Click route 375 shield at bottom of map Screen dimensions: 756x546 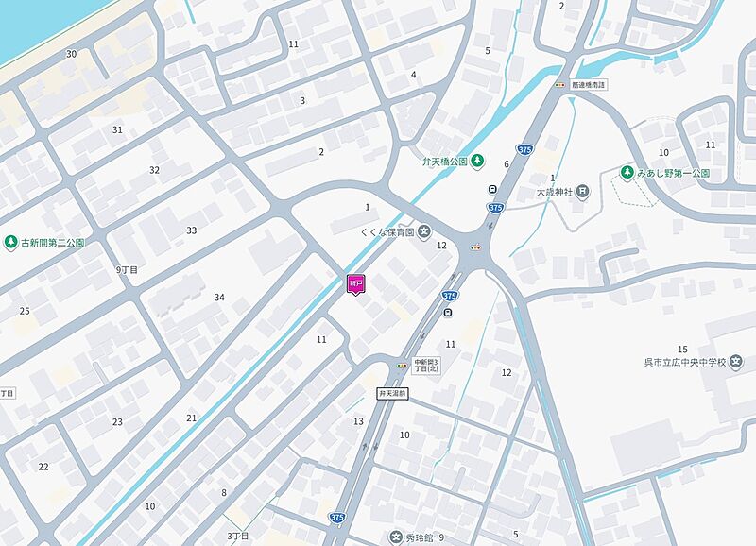pyautogui.click(x=337, y=518)
